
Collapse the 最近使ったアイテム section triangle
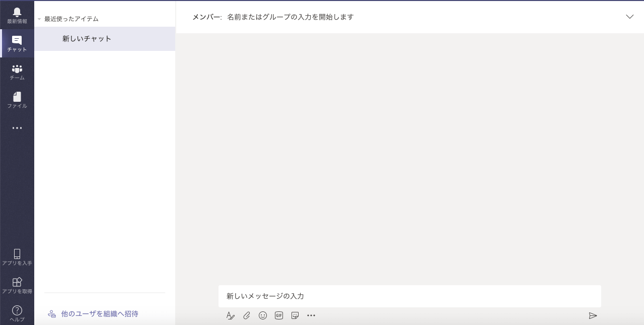tap(39, 19)
